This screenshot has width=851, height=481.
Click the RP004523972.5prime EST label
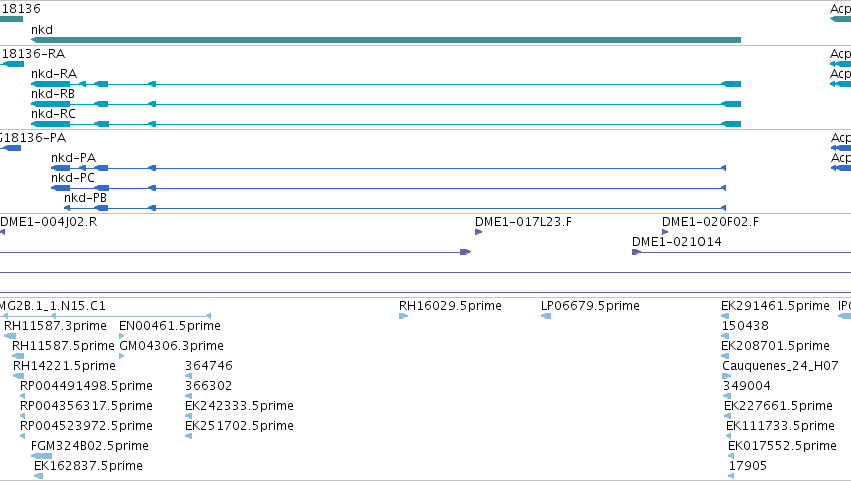86,426
